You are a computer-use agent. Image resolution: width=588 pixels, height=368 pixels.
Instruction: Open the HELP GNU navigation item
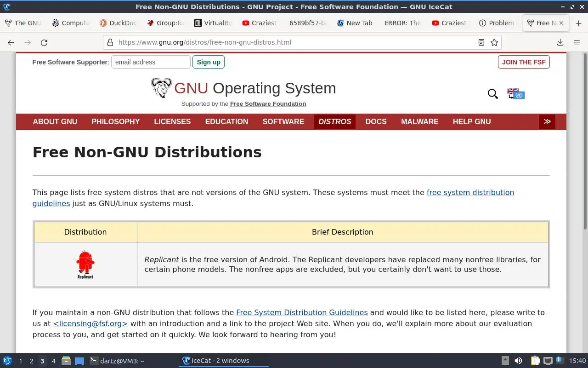[x=472, y=121]
